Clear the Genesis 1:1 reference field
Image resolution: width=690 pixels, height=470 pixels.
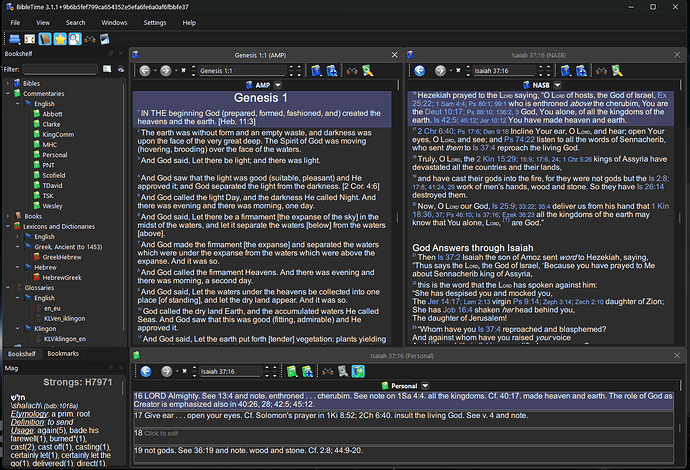pyautogui.click(x=184, y=70)
